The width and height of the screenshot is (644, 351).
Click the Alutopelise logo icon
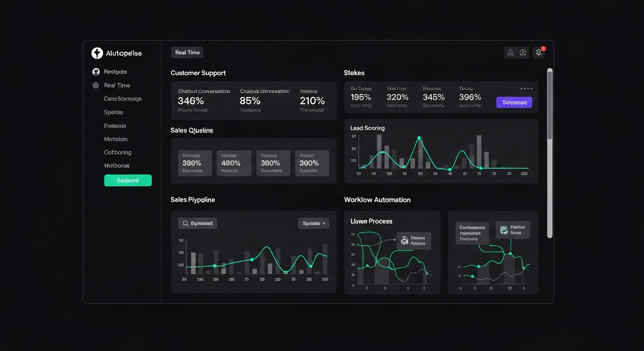click(x=97, y=53)
